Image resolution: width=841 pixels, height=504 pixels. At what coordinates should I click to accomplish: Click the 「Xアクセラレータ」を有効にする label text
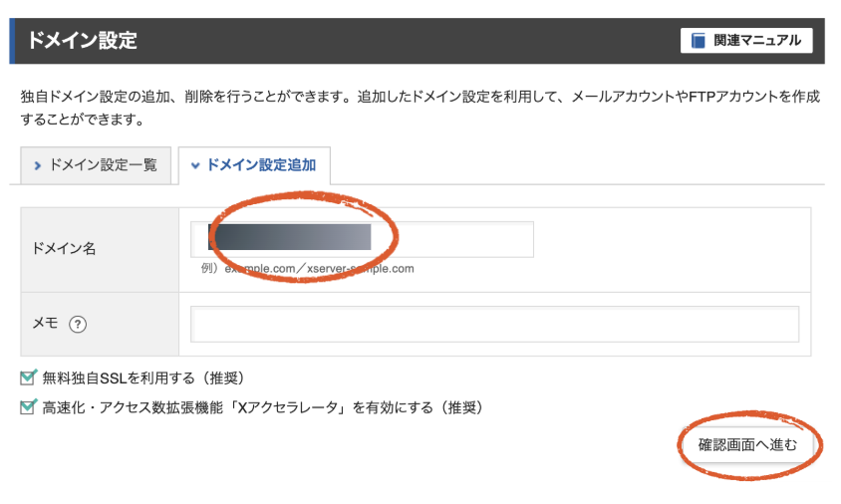click(261, 407)
